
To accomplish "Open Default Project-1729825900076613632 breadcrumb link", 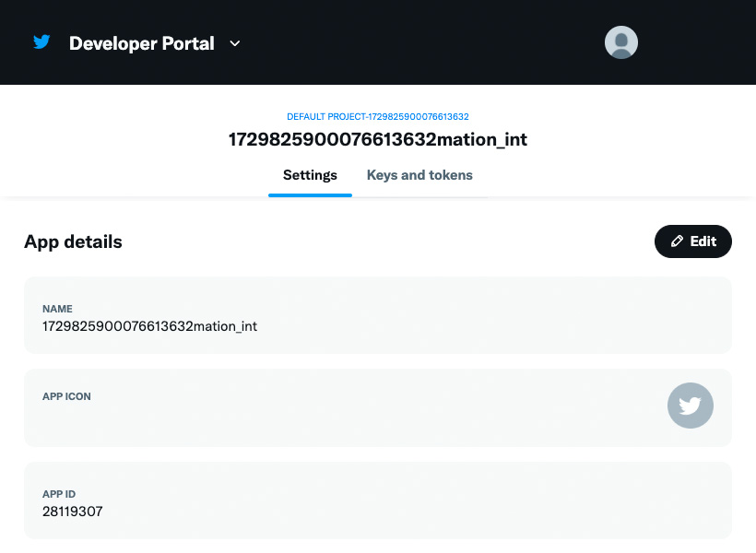I will pos(377,117).
